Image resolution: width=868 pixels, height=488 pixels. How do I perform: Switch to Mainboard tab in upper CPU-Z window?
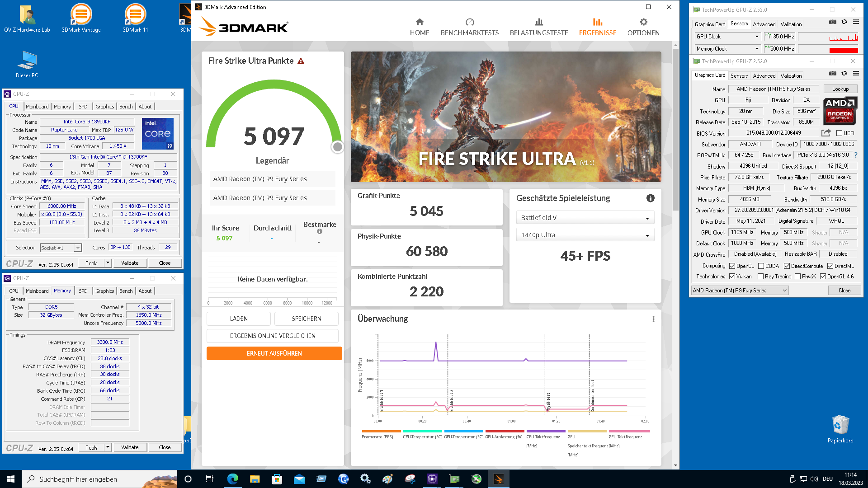point(37,107)
